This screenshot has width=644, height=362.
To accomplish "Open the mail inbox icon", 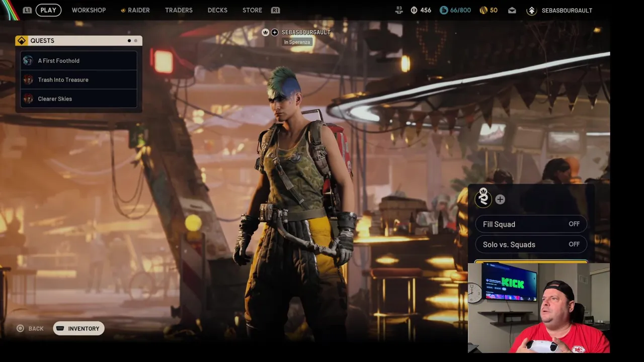I will coord(512,10).
